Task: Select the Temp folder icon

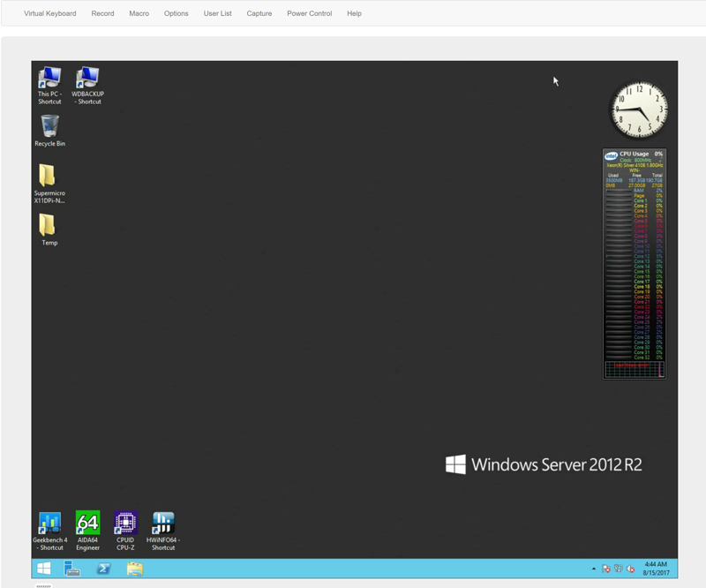Action: click(x=49, y=230)
